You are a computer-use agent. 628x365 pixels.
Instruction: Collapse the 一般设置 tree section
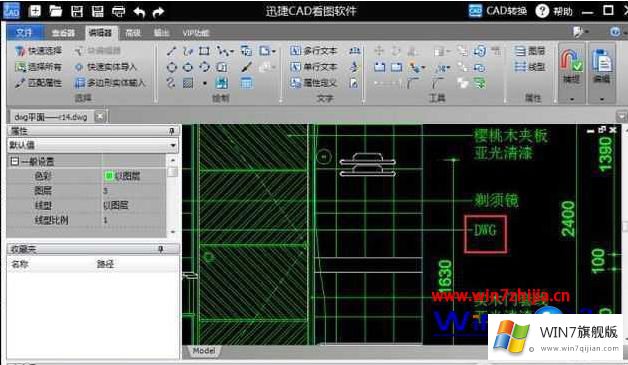coord(14,161)
